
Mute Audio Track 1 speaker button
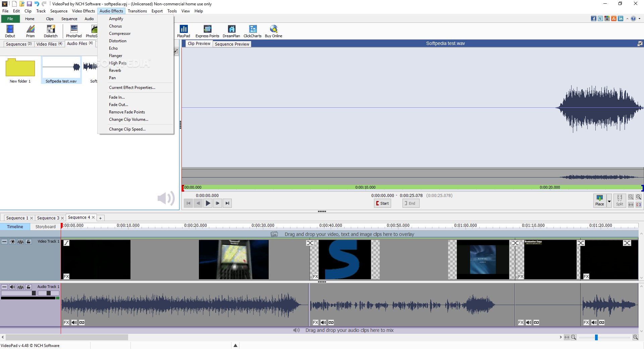click(x=12, y=287)
